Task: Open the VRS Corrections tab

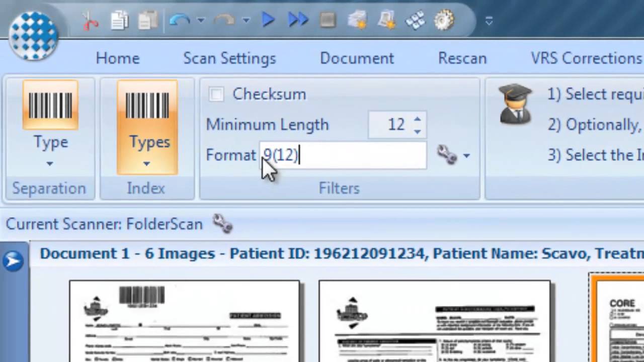Action: (x=587, y=58)
